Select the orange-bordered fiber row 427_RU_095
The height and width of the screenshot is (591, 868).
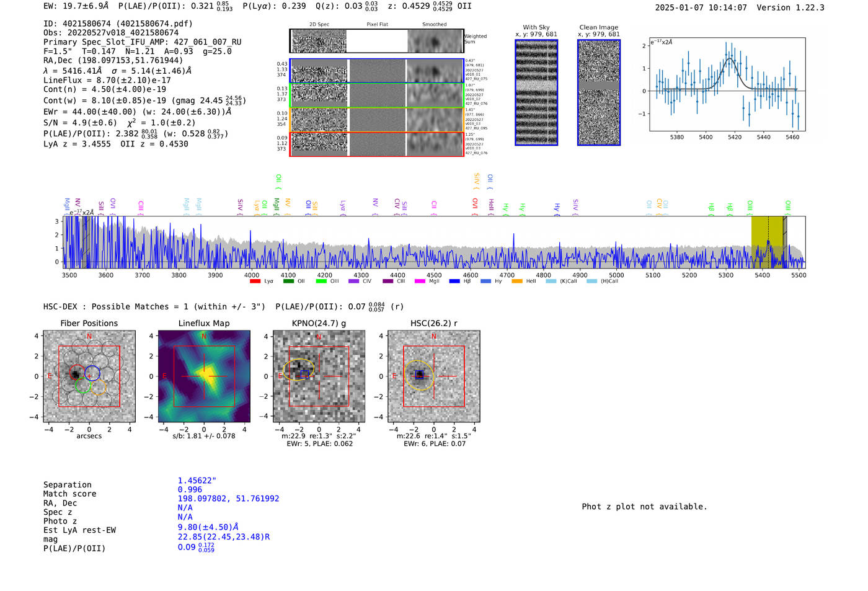(x=376, y=119)
